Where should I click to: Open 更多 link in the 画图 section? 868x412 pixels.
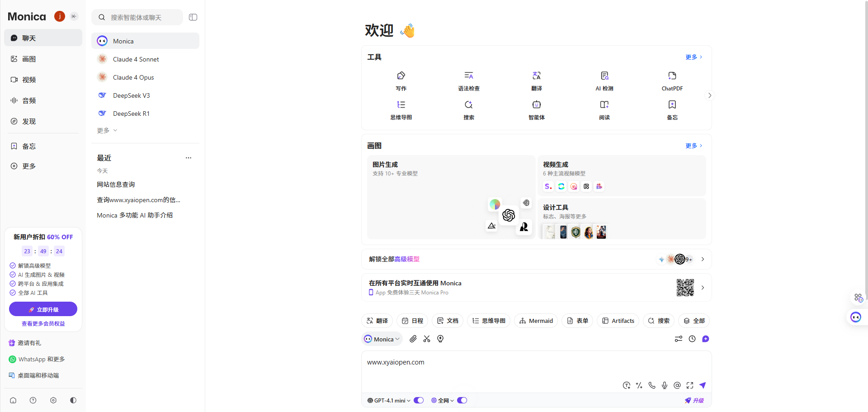pyautogui.click(x=694, y=146)
